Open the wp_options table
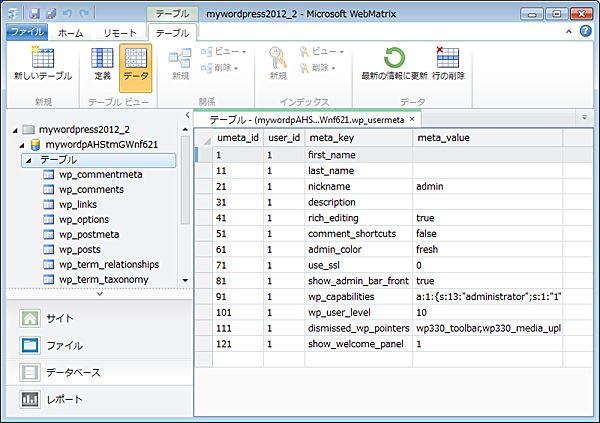 click(x=84, y=219)
